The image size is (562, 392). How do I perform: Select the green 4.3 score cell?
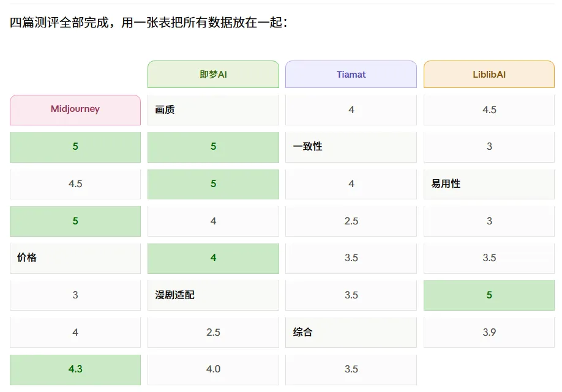75,370
